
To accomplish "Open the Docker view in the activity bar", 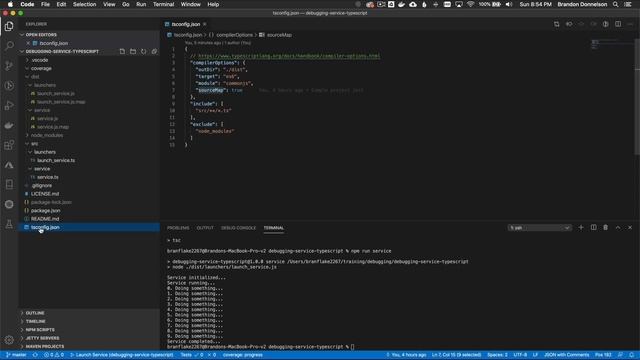I will pyautogui.click(x=9, y=125).
